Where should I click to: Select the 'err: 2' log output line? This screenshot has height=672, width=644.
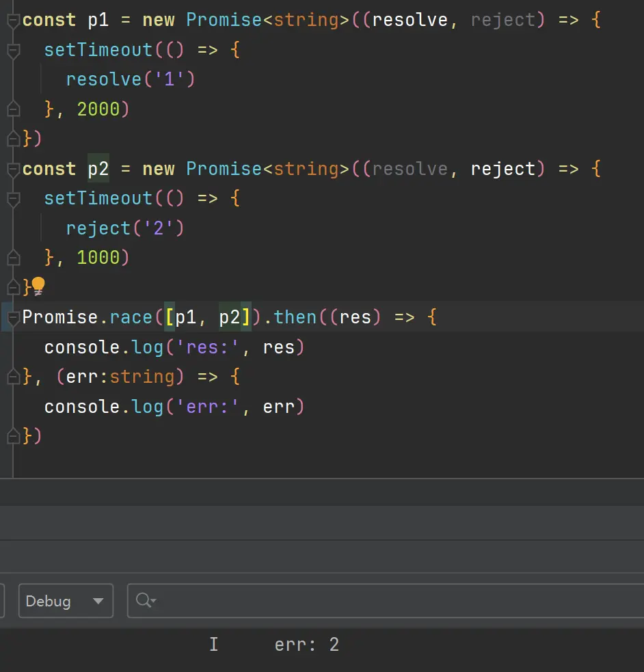(306, 645)
